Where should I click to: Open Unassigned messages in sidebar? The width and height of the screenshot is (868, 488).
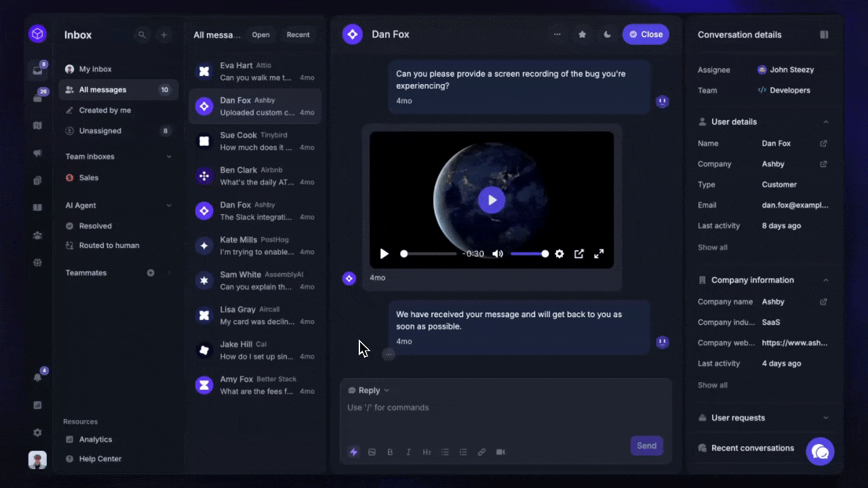pos(100,131)
